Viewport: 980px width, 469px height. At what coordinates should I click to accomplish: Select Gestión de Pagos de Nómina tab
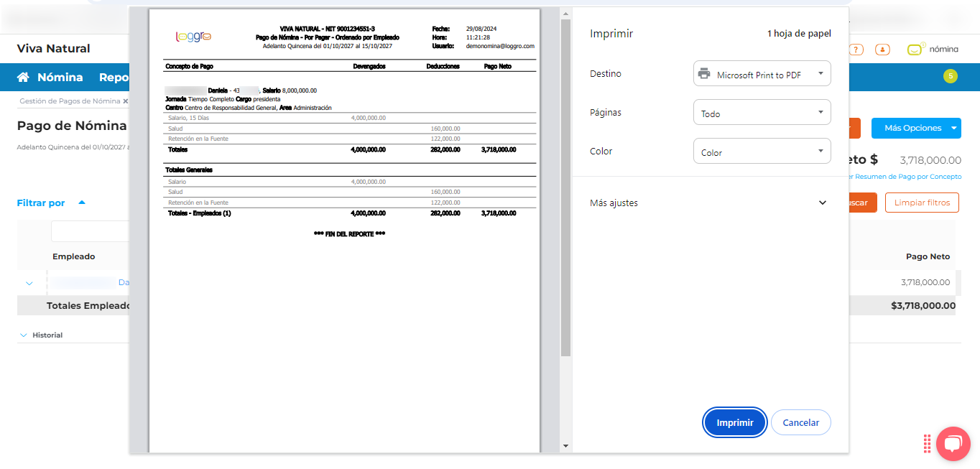click(x=70, y=101)
